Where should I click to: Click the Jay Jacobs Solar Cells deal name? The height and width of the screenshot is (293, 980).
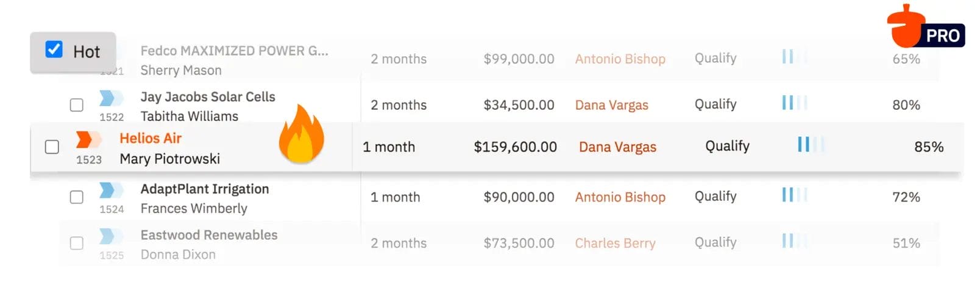coord(208,97)
